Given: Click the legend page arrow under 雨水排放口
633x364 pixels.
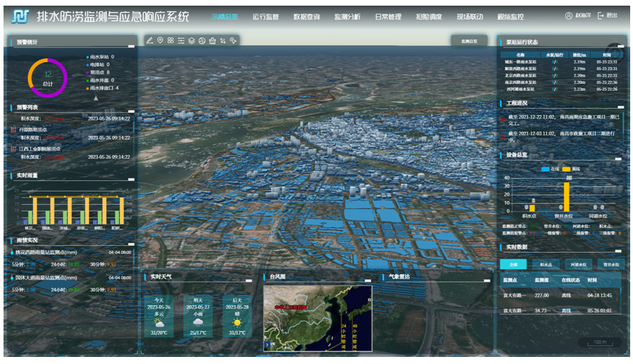Looking at the screenshot, I should point(96,98).
